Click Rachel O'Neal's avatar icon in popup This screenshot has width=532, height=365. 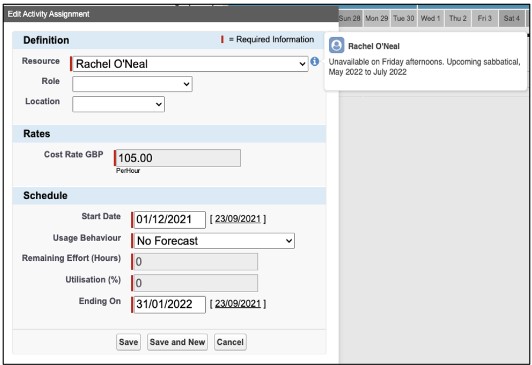337,45
